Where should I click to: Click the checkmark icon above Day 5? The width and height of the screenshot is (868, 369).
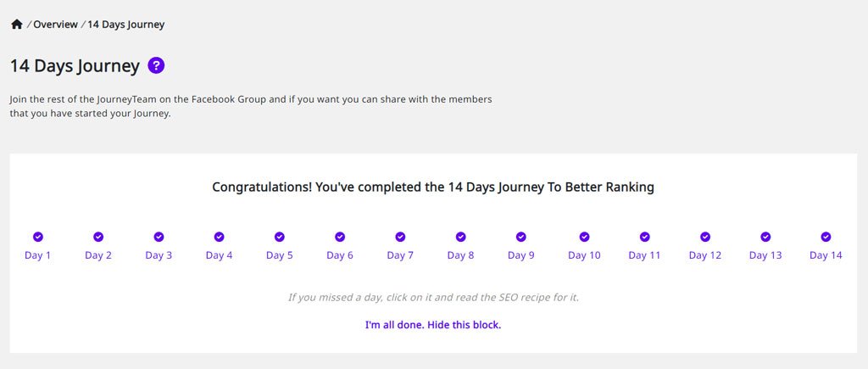(280, 237)
